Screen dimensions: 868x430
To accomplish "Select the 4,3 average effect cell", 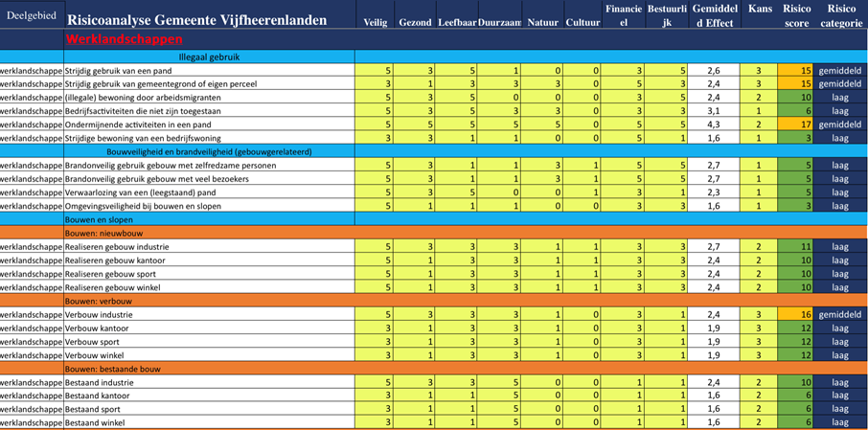I will 713,124.
